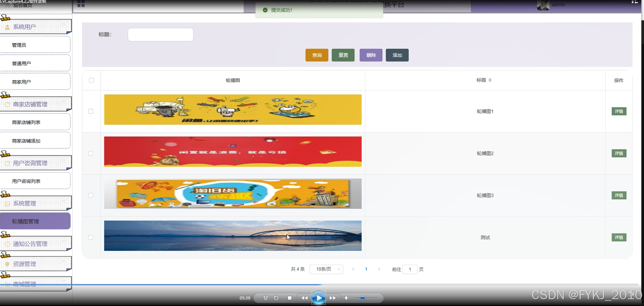Click the 商家店铺管理 menu icon
The height and width of the screenshot is (306, 644).
pyautogui.click(x=7, y=105)
